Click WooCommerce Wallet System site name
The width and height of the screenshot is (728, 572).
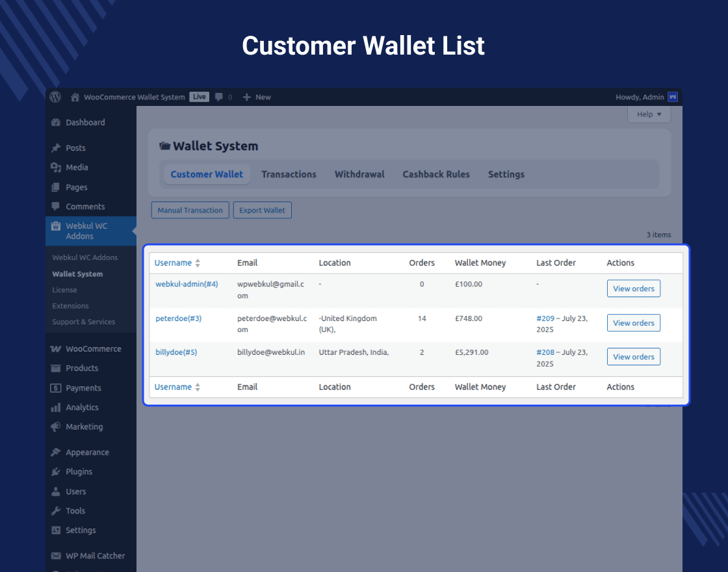(134, 97)
